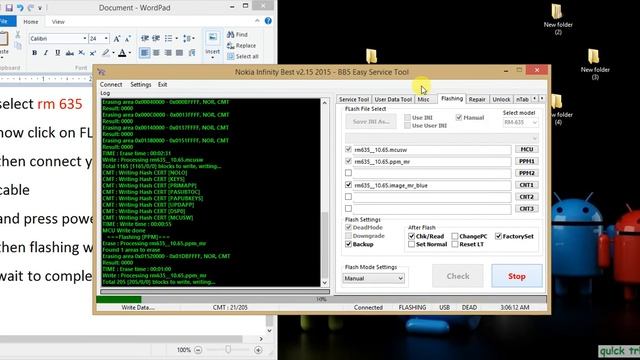
Task: Open the Flash Mode Settings Manual dropdown
Action: pyautogui.click(x=373, y=278)
